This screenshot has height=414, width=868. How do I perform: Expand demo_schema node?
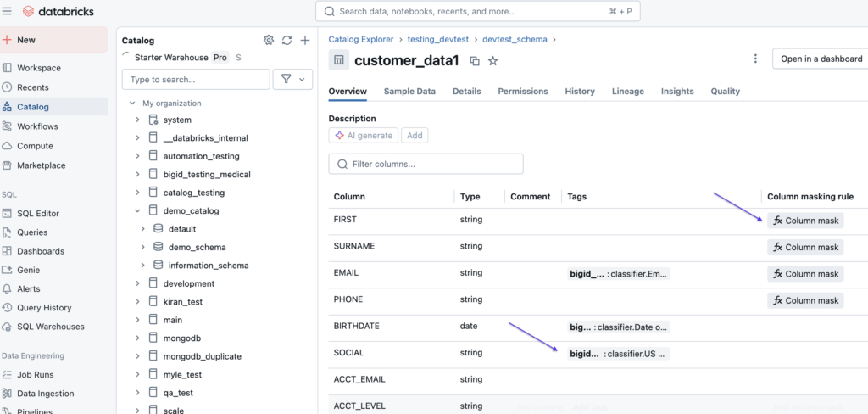click(142, 247)
